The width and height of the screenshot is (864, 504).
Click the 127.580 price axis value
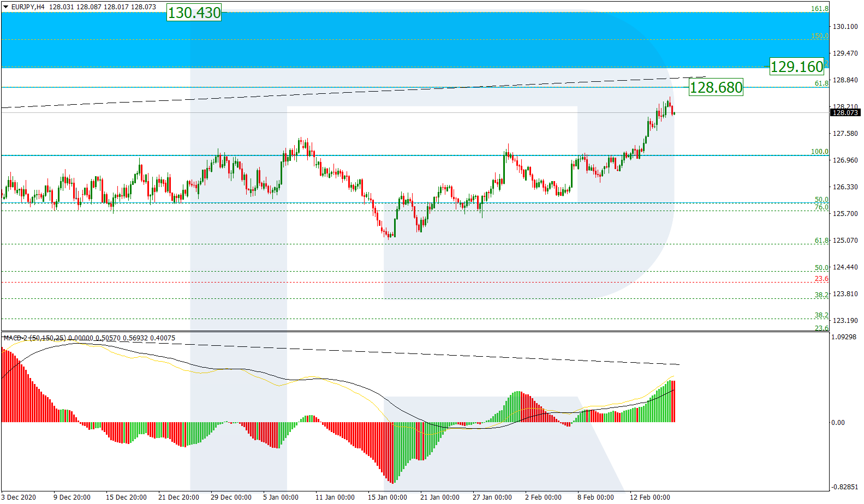[845, 134]
